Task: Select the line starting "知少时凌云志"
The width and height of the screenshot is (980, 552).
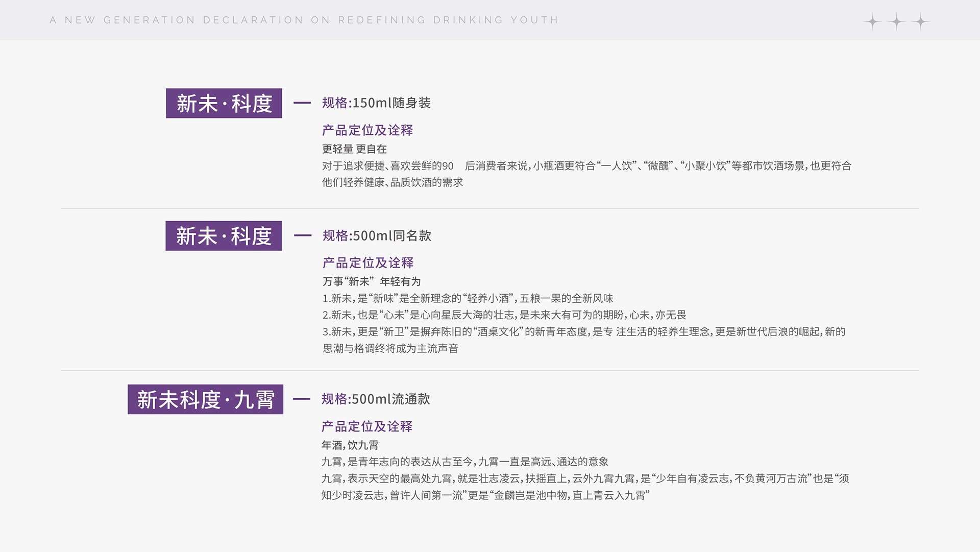Action: (485, 495)
